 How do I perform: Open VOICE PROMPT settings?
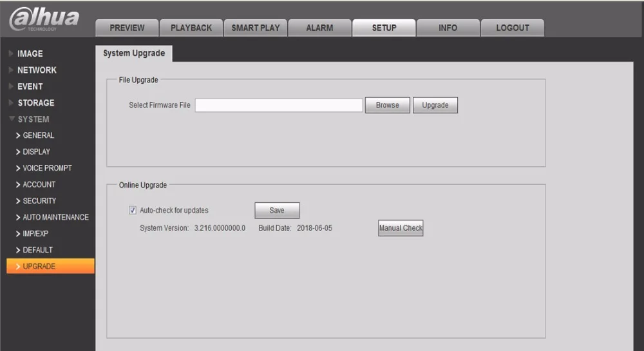(47, 168)
